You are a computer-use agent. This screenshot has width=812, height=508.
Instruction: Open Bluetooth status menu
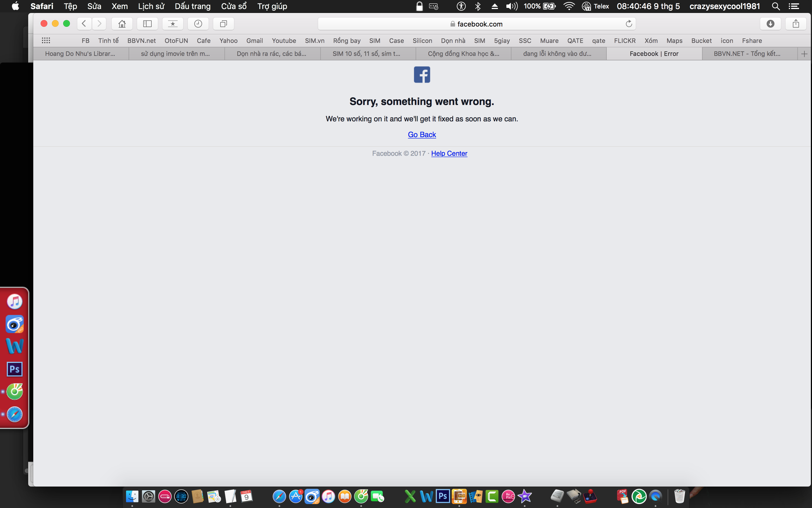click(x=478, y=6)
